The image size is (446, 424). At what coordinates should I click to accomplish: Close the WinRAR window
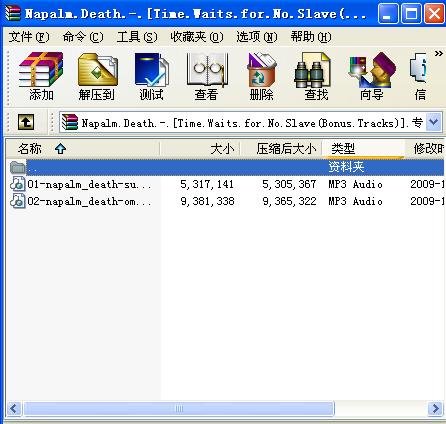coord(434,14)
